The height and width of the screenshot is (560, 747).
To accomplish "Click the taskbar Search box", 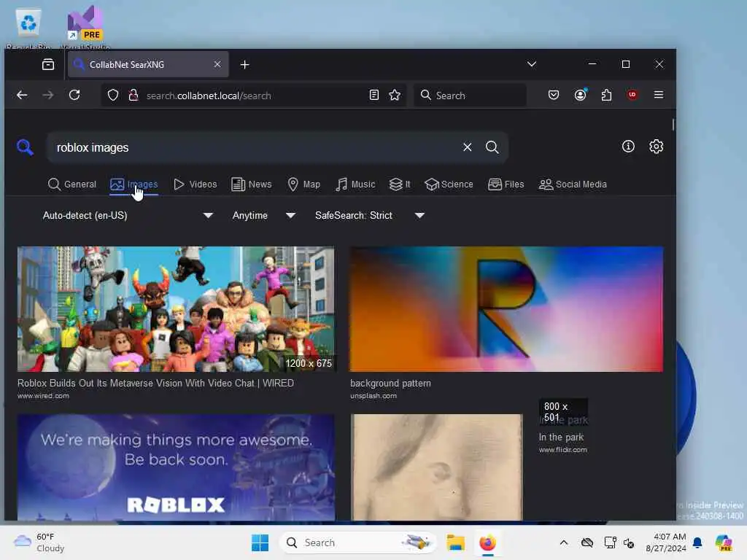I will coord(357,542).
